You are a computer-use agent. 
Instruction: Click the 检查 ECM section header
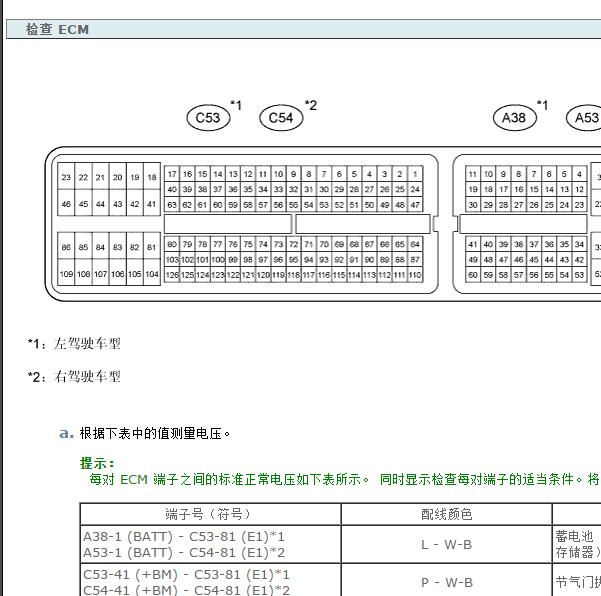tap(304, 29)
